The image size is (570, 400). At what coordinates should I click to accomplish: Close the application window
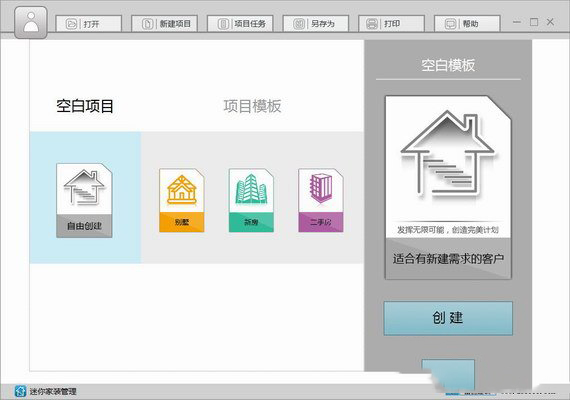[x=550, y=22]
